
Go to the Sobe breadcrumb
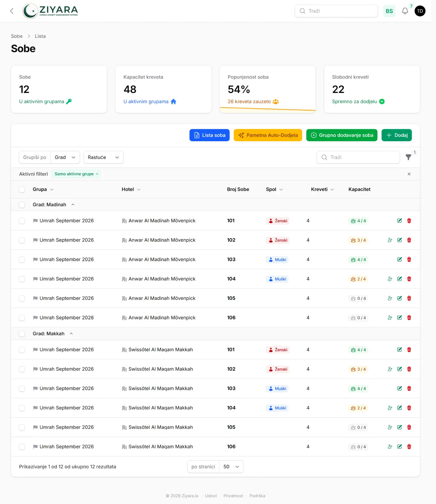(17, 36)
